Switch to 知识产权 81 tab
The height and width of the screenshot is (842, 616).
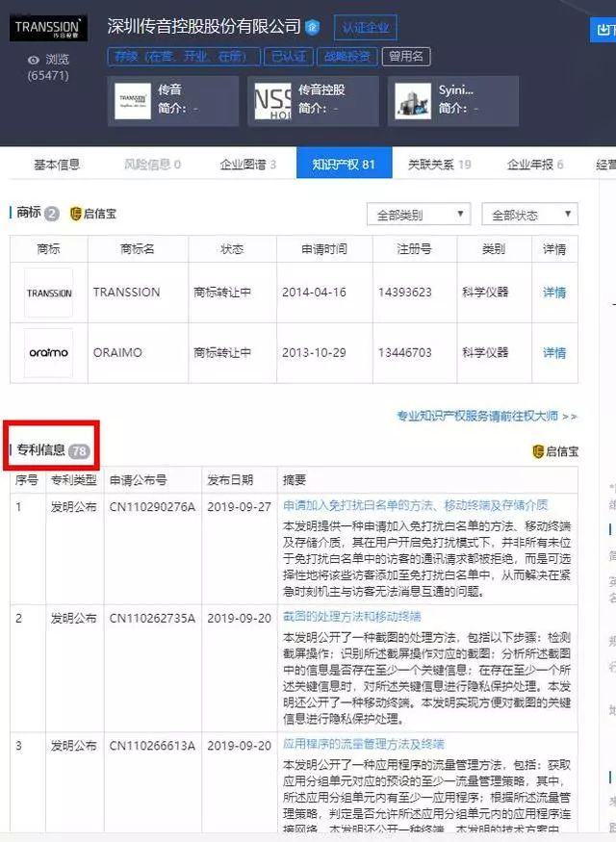pos(345,163)
